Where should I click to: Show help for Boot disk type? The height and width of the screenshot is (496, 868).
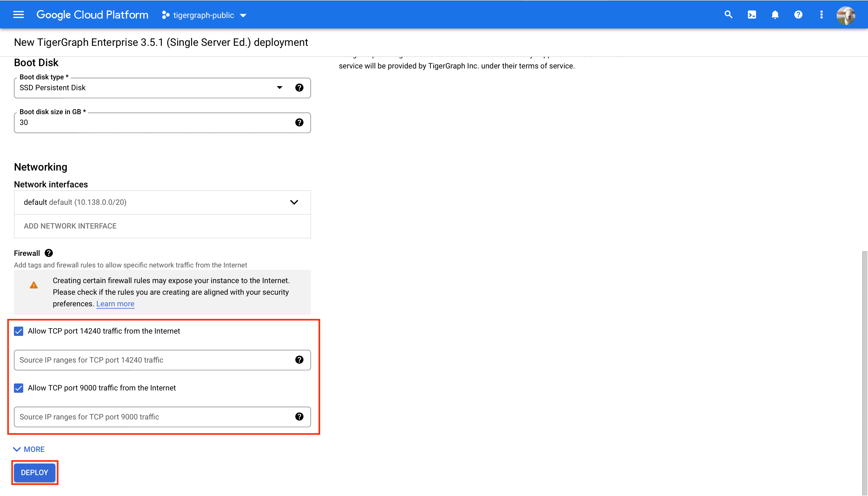(299, 88)
